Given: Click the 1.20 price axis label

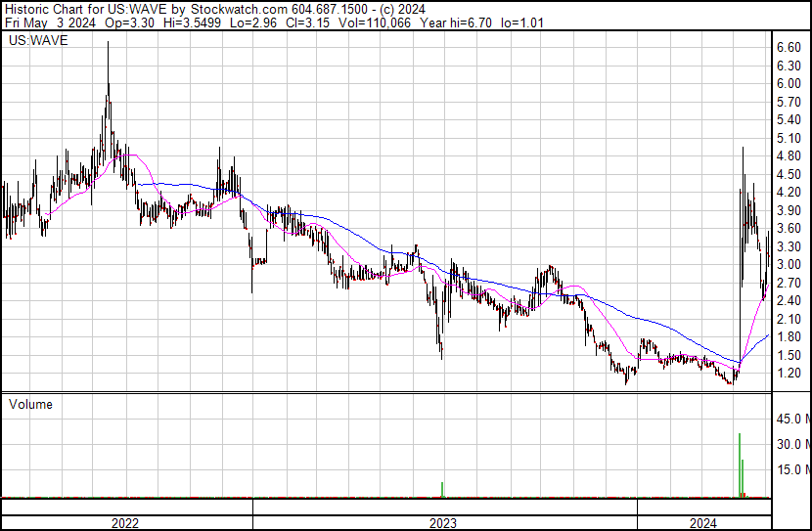Looking at the screenshot, I should [789, 374].
